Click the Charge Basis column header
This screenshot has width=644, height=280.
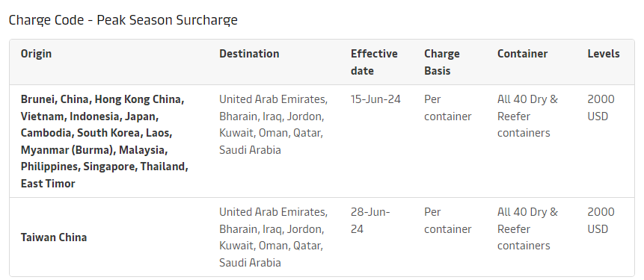pyautogui.click(x=442, y=62)
